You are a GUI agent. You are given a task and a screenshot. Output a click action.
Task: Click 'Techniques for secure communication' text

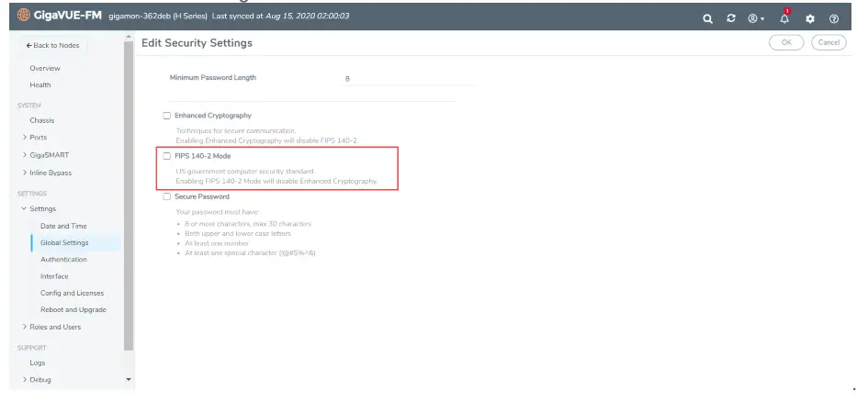[236, 131]
